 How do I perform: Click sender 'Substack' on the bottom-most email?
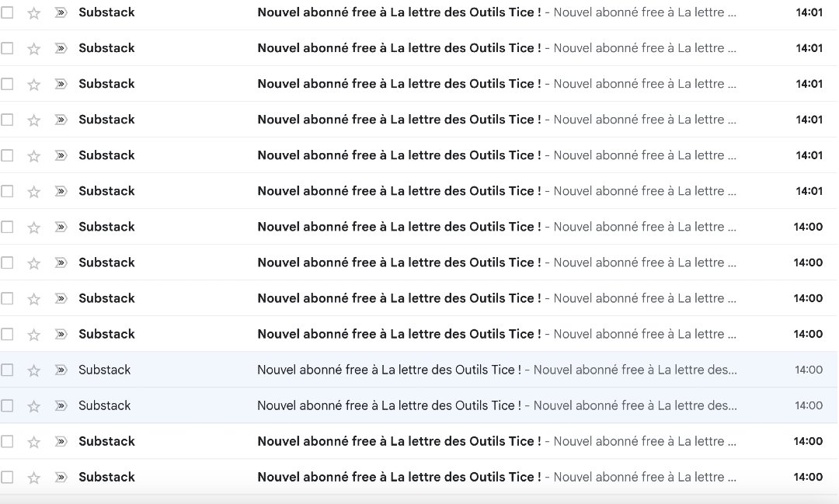click(x=106, y=478)
